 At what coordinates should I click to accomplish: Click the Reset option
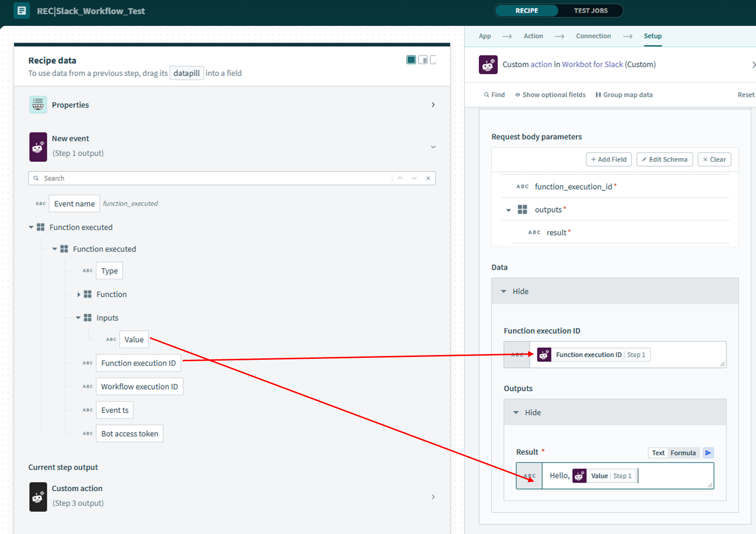point(746,95)
